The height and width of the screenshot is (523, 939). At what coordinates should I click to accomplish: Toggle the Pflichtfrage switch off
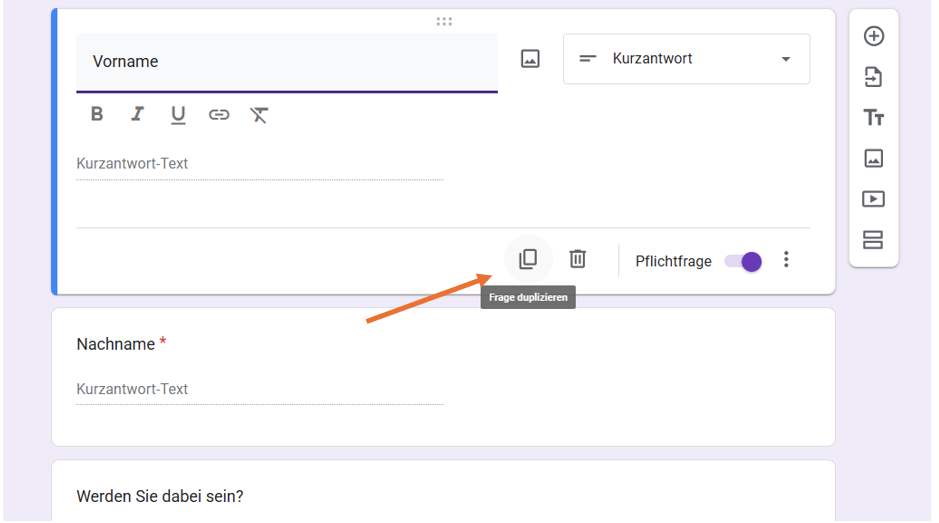743,261
